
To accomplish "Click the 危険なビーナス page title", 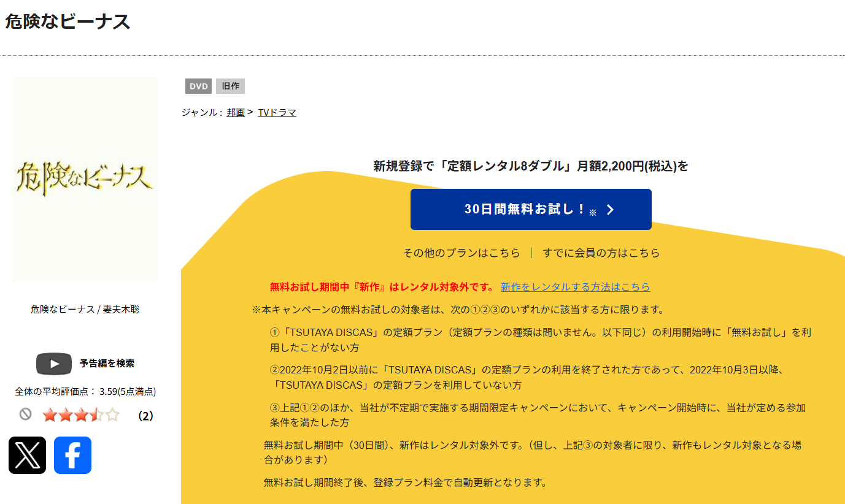I will [68, 21].
